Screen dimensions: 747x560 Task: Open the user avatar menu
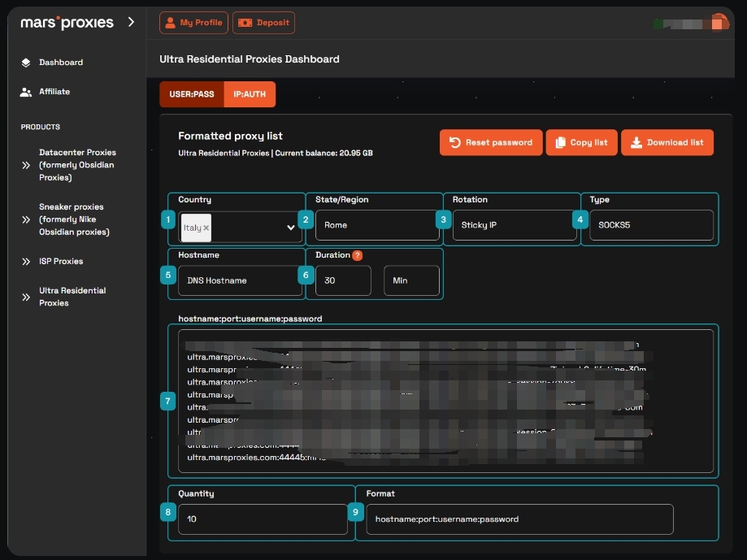click(x=719, y=23)
